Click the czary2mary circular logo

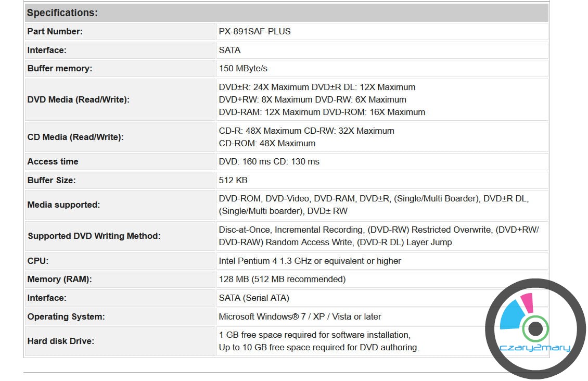pyautogui.click(x=535, y=329)
